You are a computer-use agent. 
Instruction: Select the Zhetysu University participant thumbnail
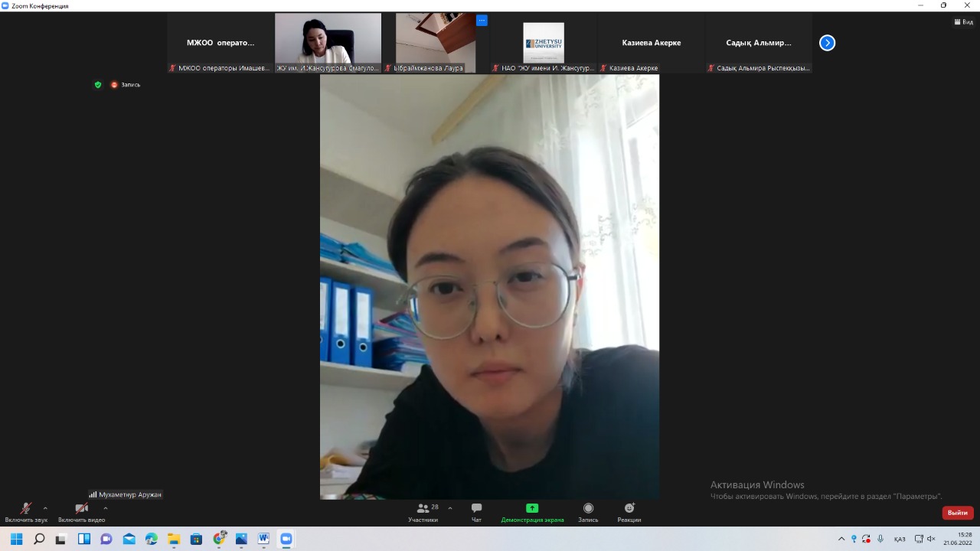coord(543,43)
